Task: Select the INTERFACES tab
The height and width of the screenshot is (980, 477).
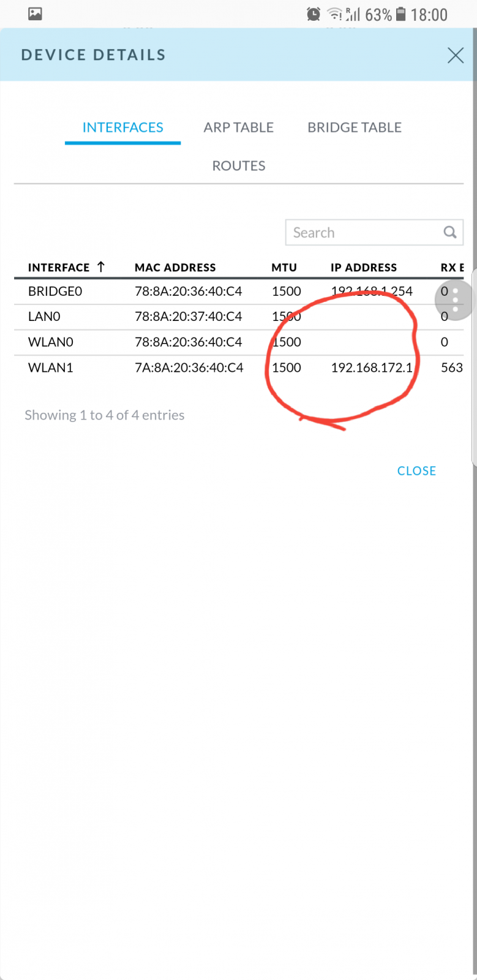Action: click(123, 127)
